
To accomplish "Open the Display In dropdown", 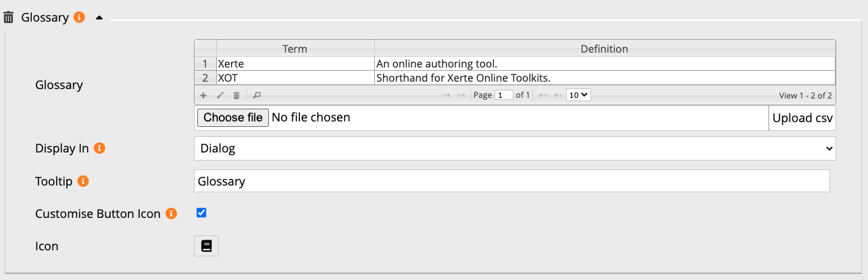I will coord(515,148).
